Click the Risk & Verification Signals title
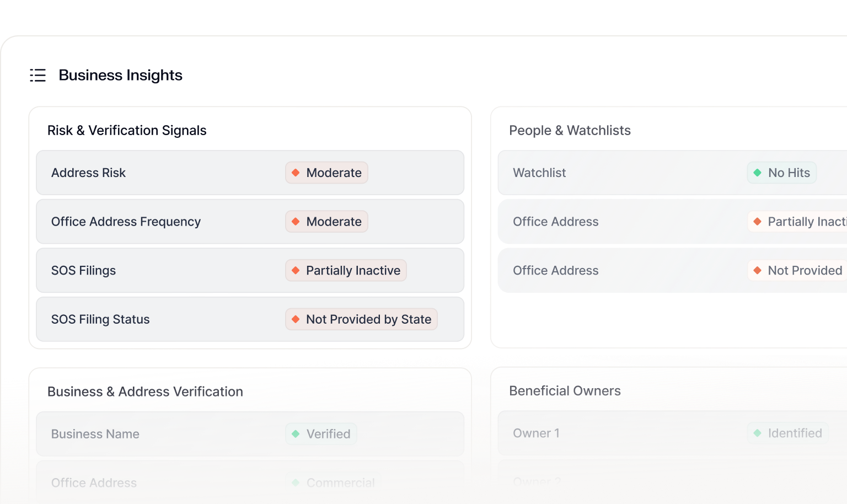Viewport: 847px width, 504px height. click(x=127, y=130)
